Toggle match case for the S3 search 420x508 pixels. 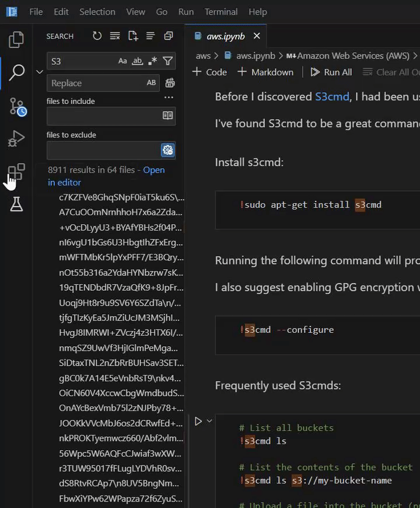pos(123,60)
